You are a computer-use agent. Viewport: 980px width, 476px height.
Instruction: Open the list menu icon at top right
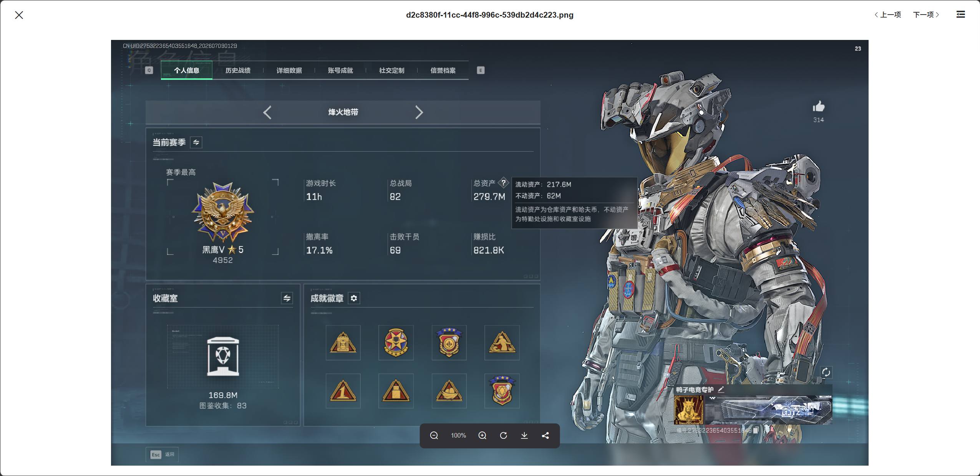pyautogui.click(x=960, y=15)
